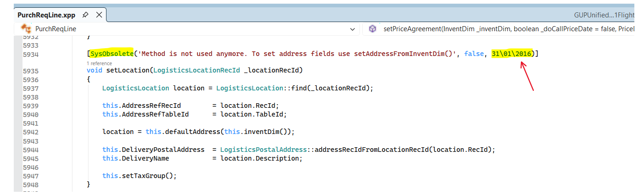Click the PurchReqLine class icon
This screenshot has height=195, width=644.
point(26,29)
